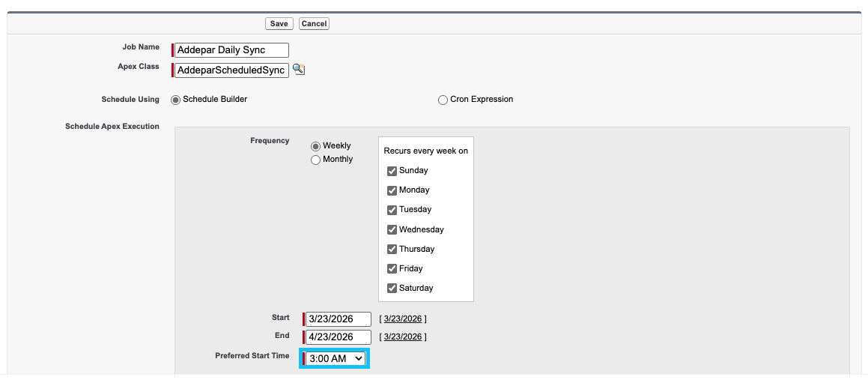Image resolution: width=868 pixels, height=380 pixels.
Task: Click the Apex Class input field
Action: tap(231, 70)
